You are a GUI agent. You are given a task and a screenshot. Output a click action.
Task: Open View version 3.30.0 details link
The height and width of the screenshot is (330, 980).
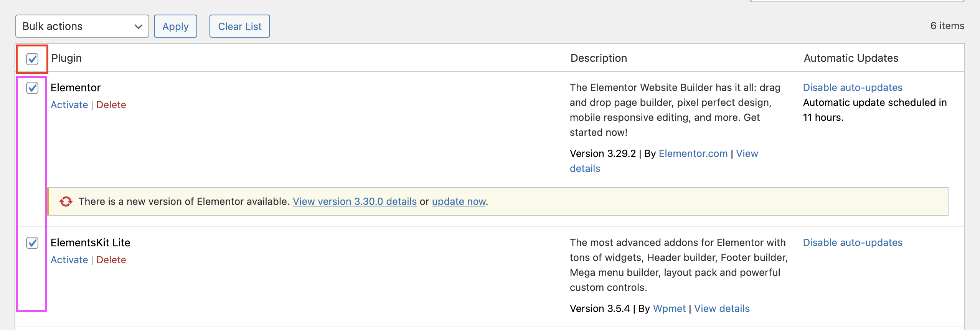pos(354,201)
